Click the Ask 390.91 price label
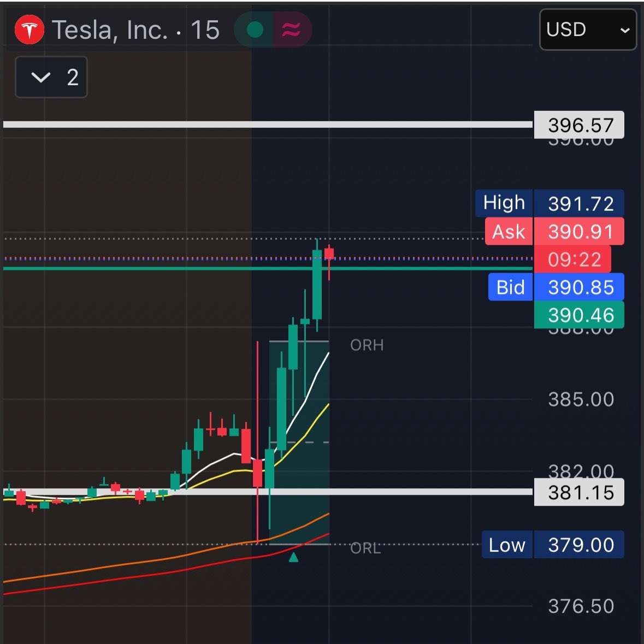Viewport: 644px width, 644px height. [x=554, y=231]
